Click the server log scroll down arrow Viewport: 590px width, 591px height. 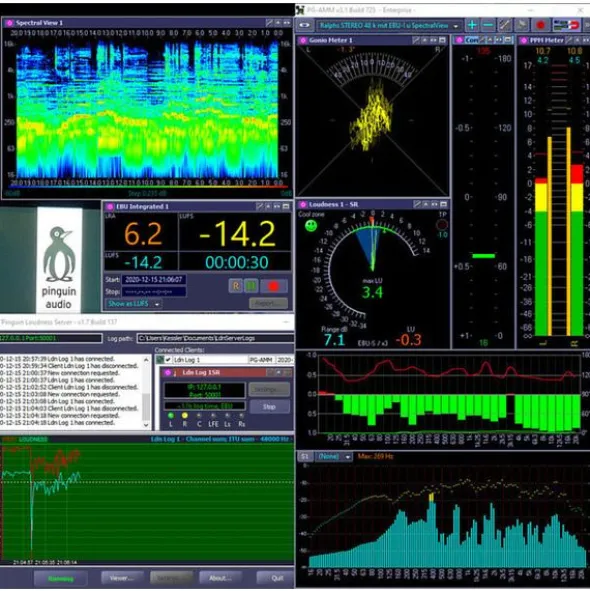pos(146,425)
